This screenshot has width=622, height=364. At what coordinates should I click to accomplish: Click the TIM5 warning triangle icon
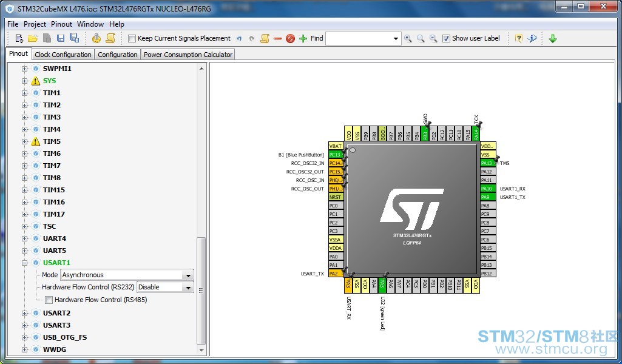tap(36, 141)
